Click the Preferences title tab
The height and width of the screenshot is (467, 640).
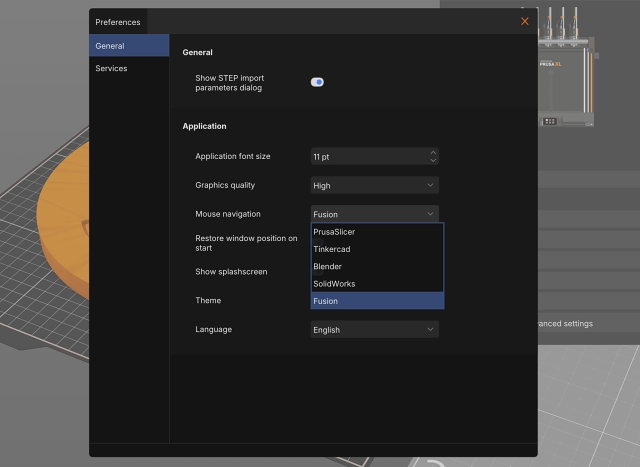coord(118,22)
